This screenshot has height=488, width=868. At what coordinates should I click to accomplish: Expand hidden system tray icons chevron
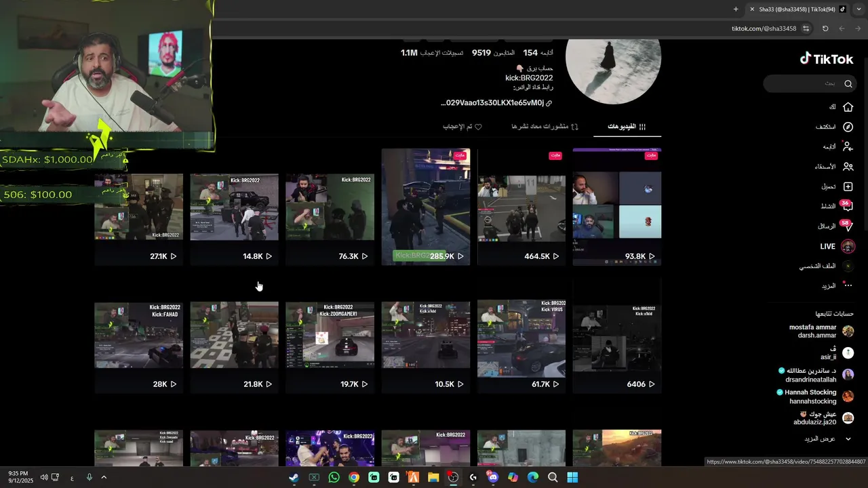pyautogui.click(x=104, y=477)
